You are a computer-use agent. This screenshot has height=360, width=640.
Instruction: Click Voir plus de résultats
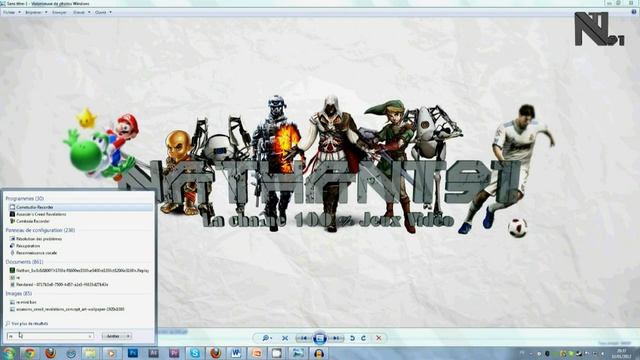[x=27, y=323]
